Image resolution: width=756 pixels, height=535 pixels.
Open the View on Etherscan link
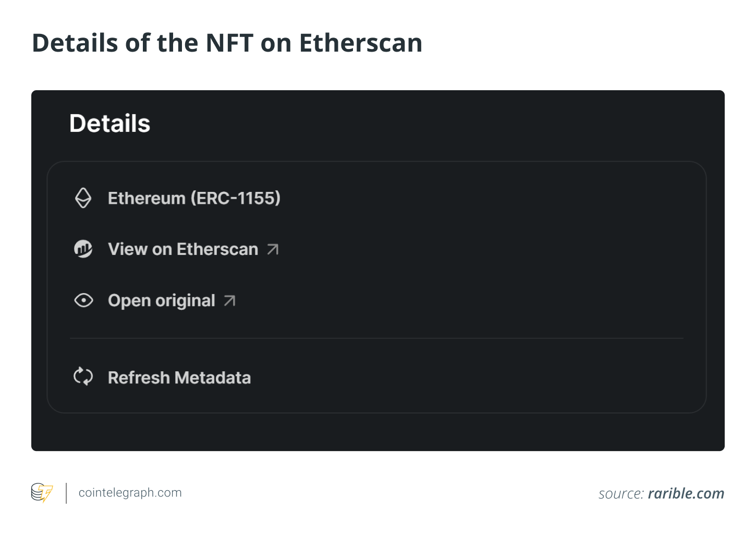point(183,249)
